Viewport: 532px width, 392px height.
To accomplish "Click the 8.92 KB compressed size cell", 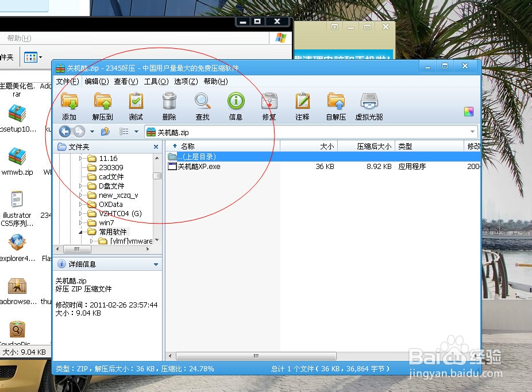I will pos(379,167).
